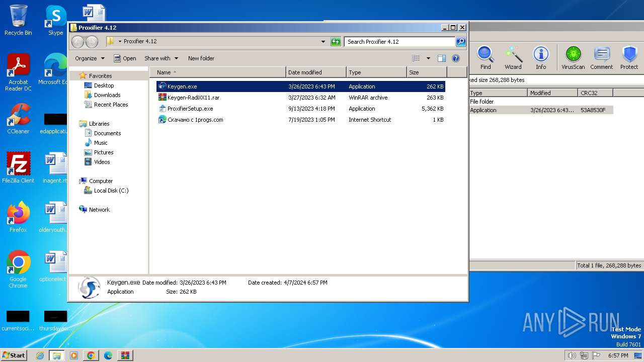Click the system clock 6:57 PM
The image size is (644, 362).
pos(618,355)
